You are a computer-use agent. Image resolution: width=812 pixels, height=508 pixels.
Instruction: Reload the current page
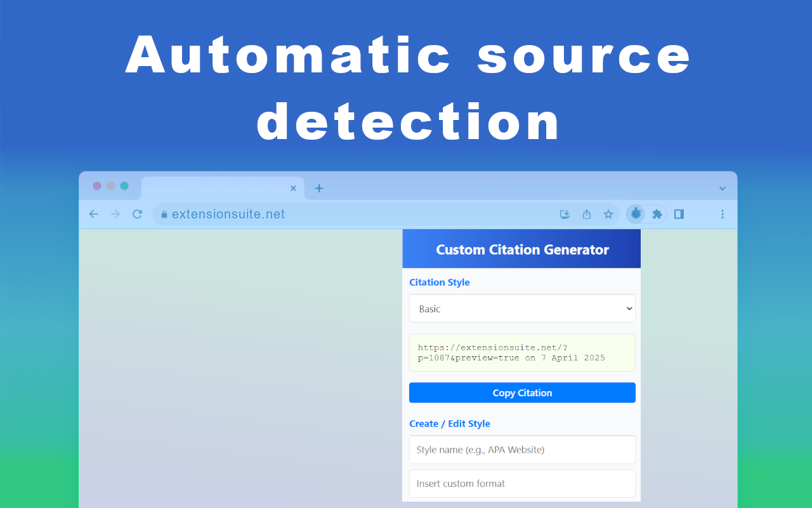coord(137,214)
